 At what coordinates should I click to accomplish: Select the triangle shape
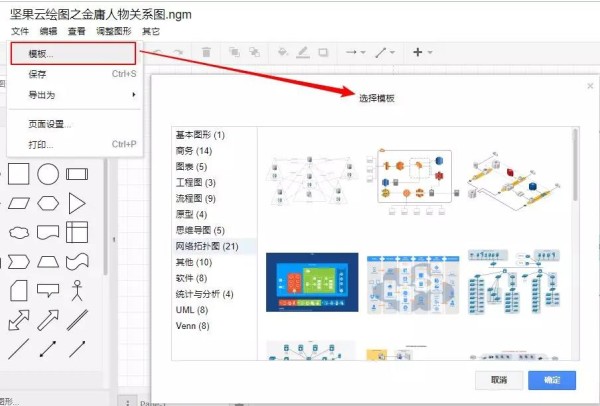77,203
